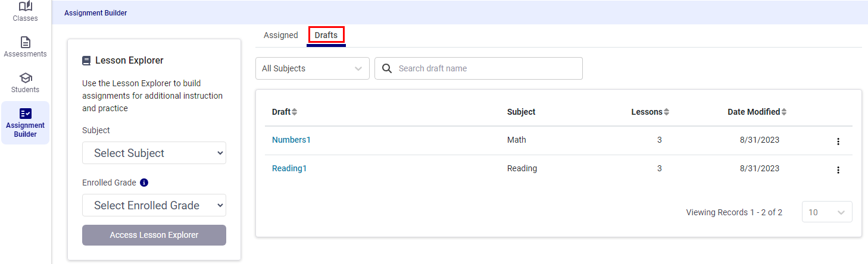Open Assignment Builder in the sidebar
This screenshot has height=264, width=868.
[26, 122]
